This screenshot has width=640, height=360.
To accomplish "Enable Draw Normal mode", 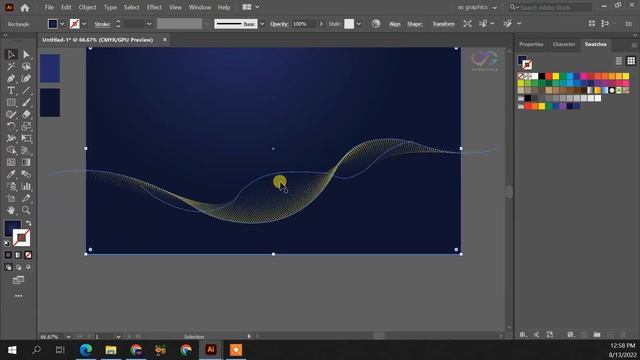I will (8, 267).
